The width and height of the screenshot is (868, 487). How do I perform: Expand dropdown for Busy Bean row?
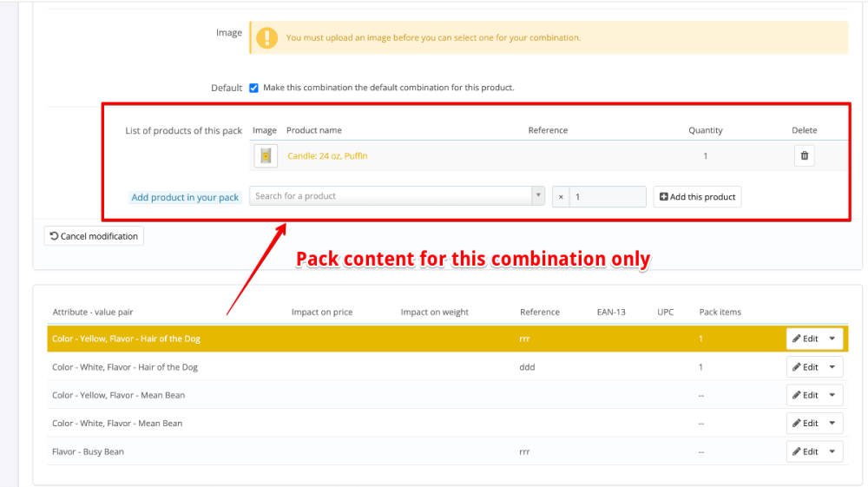[x=832, y=451]
